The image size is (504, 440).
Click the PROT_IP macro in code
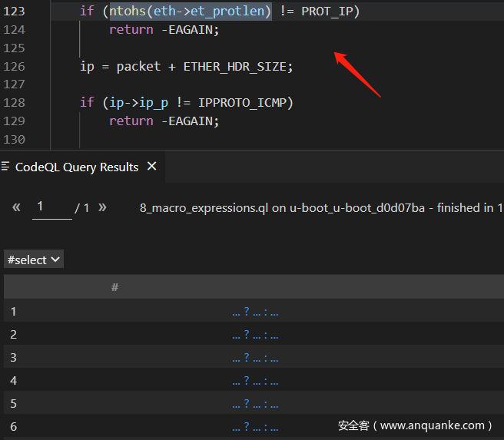[x=330, y=12]
